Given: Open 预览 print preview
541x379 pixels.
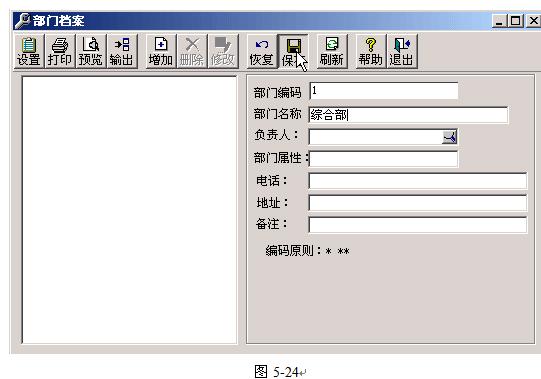Looking at the screenshot, I should (90, 51).
